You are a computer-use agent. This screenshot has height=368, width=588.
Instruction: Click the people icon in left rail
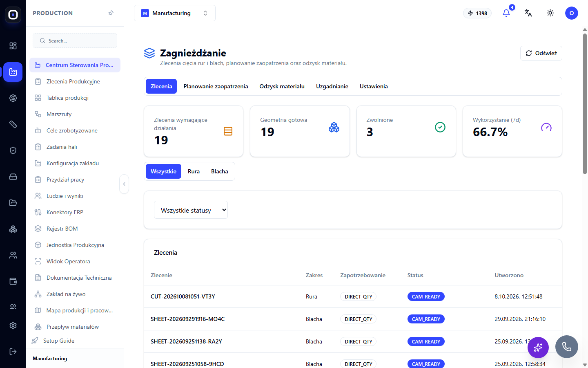click(13, 255)
